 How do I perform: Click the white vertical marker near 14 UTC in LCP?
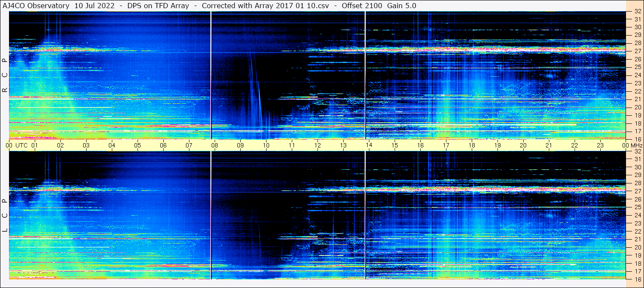[x=365, y=215]
